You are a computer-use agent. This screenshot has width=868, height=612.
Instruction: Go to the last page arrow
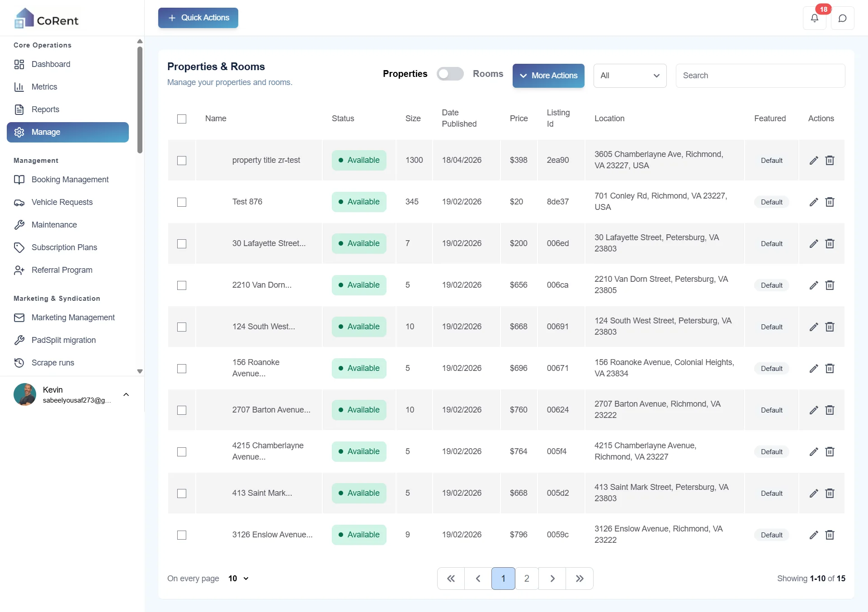pyautogui.click(x=580, y=579)
